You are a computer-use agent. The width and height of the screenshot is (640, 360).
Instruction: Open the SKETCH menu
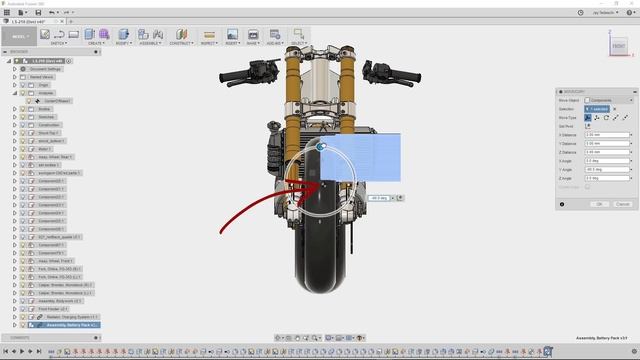59,43
